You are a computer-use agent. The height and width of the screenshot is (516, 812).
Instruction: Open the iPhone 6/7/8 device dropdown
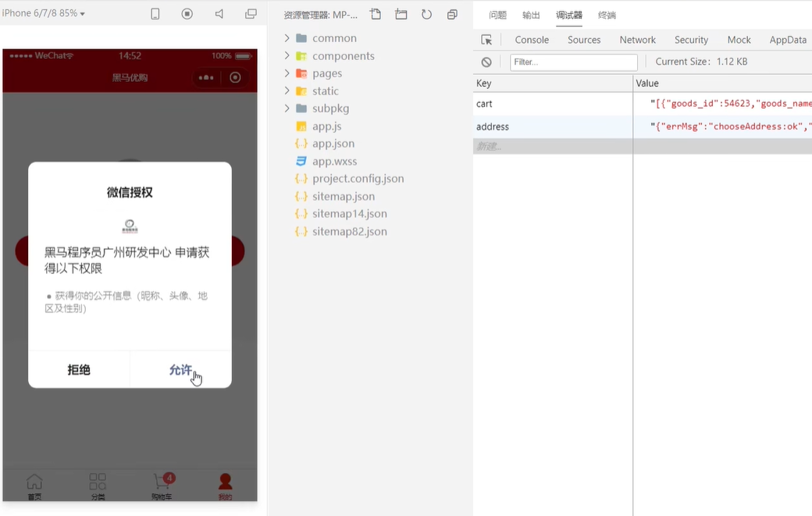(43, 13)
